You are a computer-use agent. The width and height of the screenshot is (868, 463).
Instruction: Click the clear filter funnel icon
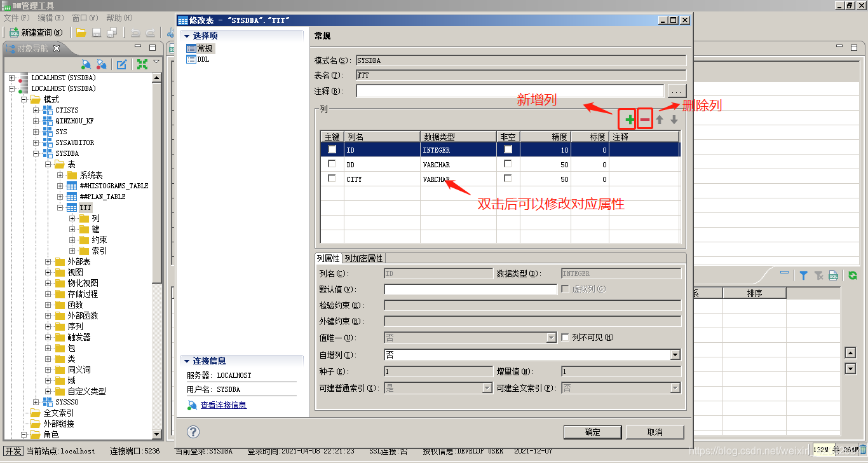click(x=818, y=275)
